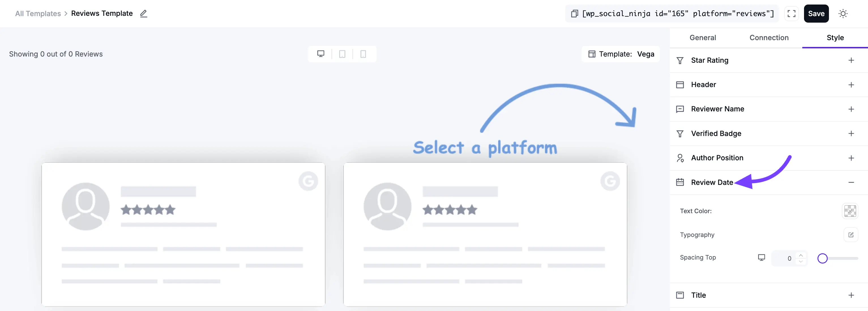Switch to the Connection tab
Viewport: 868px width, 311px height.
coord(769,38)
